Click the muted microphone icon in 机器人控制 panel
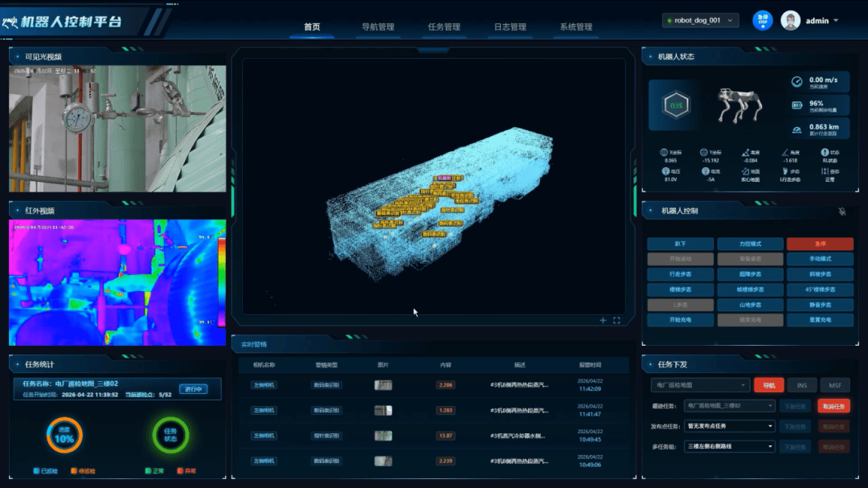 [x=842, y=211]
